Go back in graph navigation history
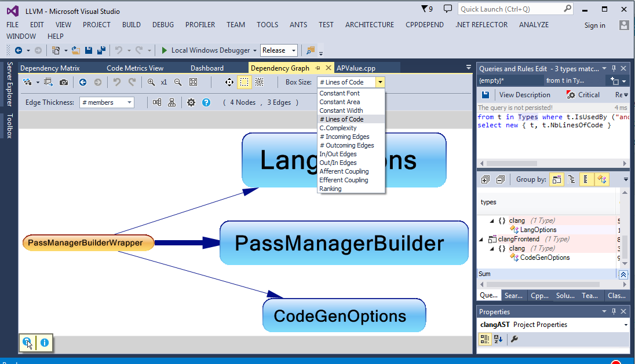635x364 pixels. [83, 82]
